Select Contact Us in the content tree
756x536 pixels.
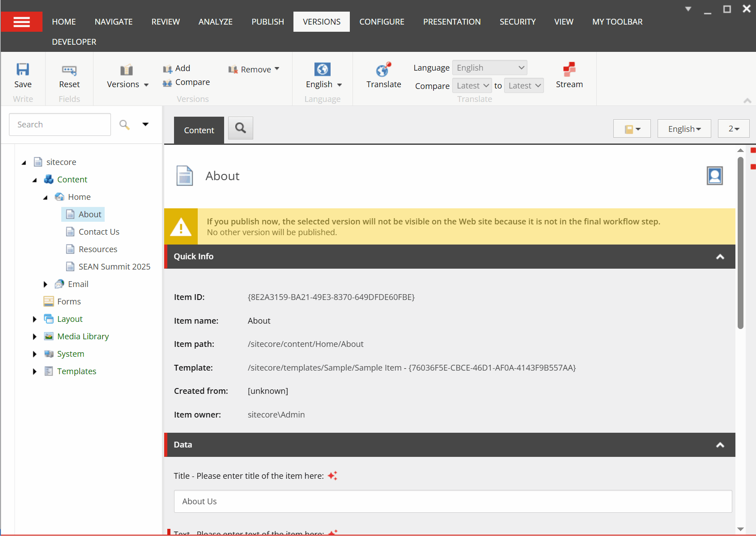coord(99,232)
